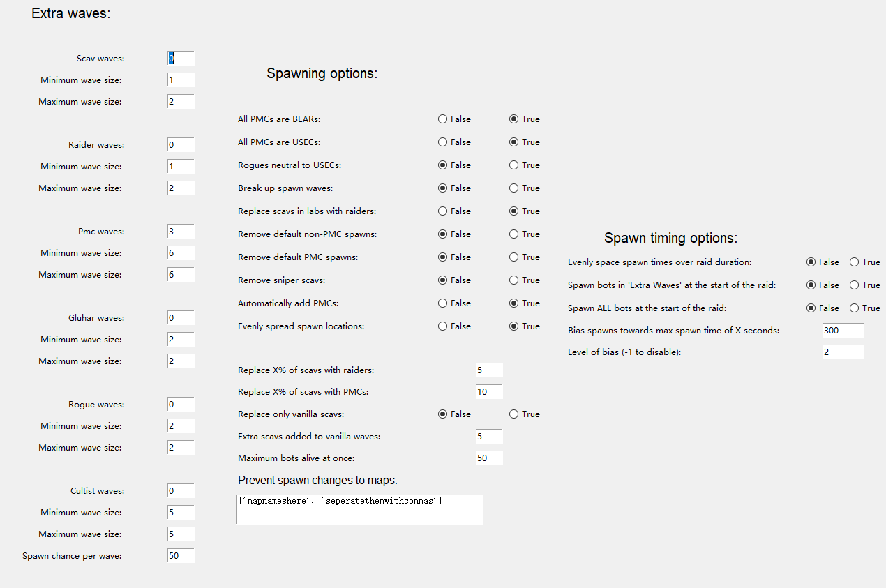Enable True for 'Remove default non-PMC spawns'
The width and height of the screenshot is (886, 588).
pyautogui.click(x=514, y=234)
